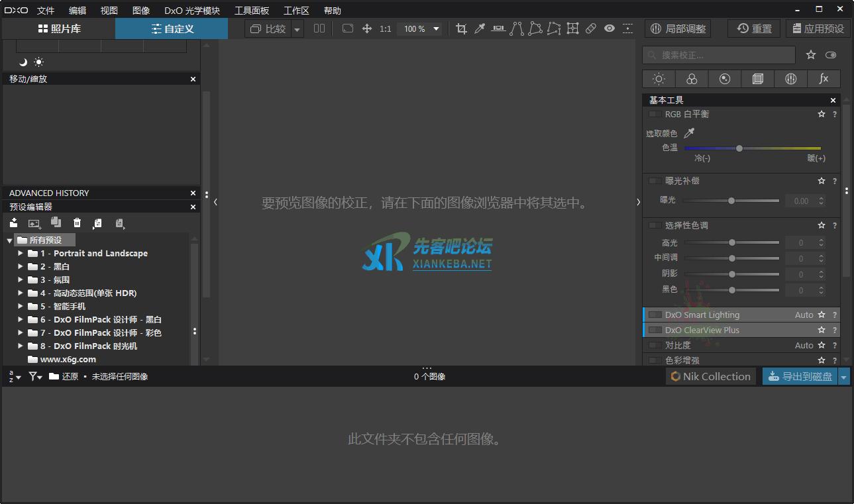Click the 导出到磁盘 export button
Image resolution: width=854 pixels, height=504 pixels.
tap(800, 376)
